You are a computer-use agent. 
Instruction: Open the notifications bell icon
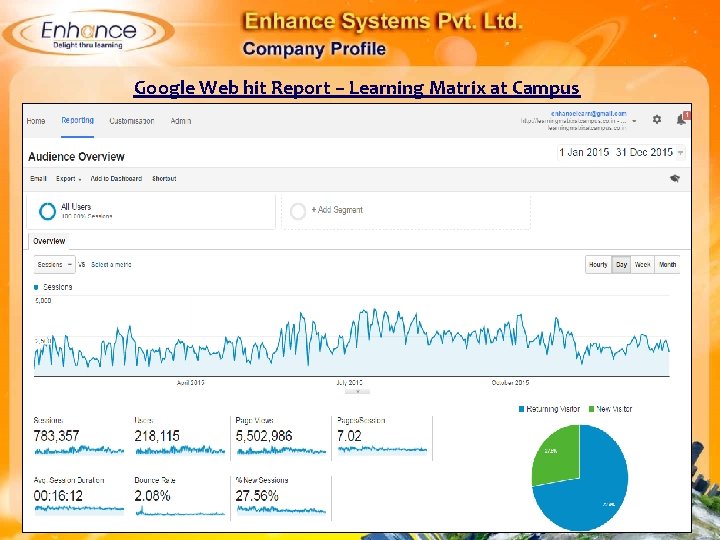tap(682, 119)
